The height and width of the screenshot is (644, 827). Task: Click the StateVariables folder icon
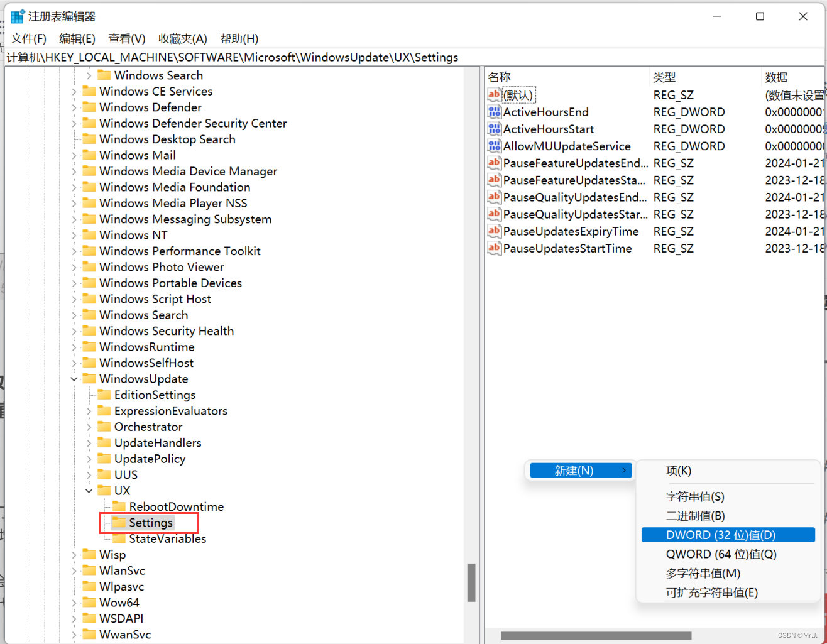[119, 538]
